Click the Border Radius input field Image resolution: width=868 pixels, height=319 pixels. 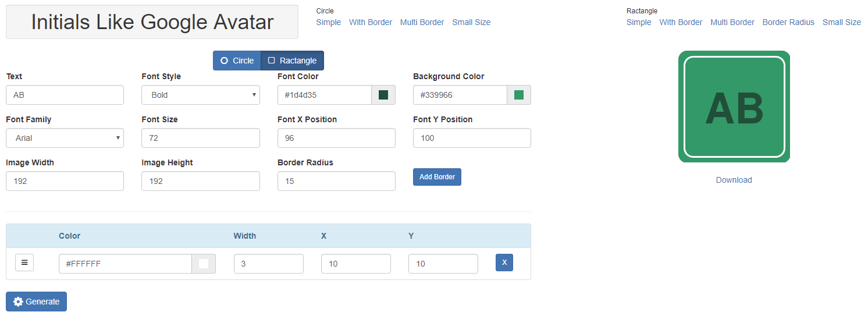tap(336, 181)
